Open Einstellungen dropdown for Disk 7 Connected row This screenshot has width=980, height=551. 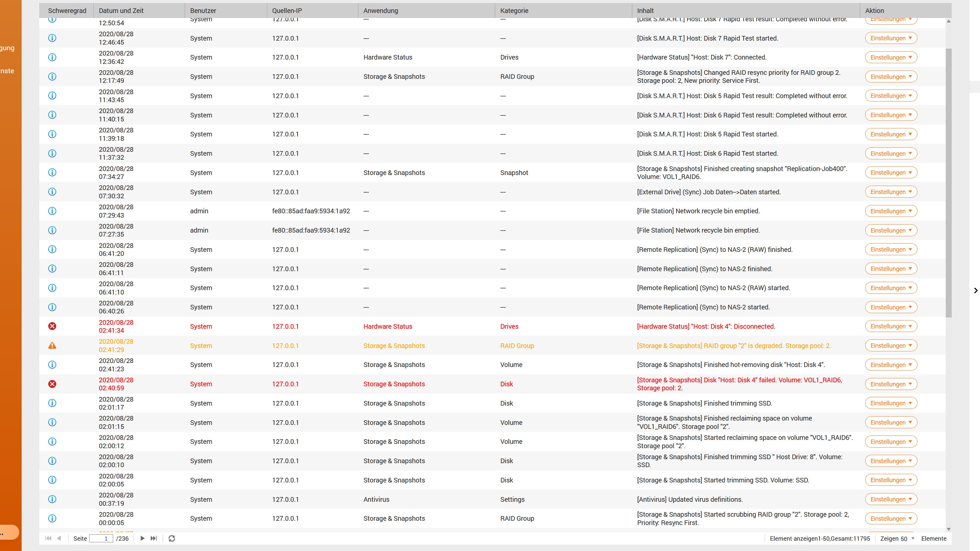[x=890, y=58]
